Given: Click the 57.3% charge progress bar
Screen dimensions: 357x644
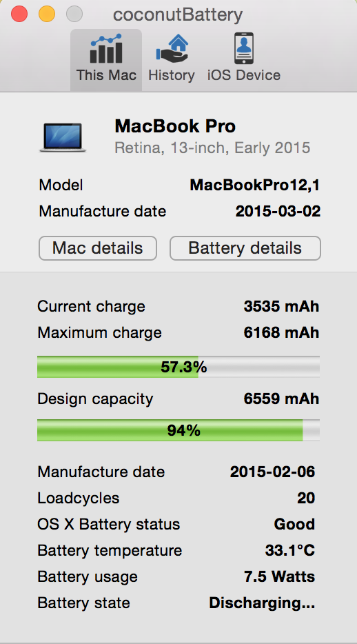Looking at the screenshot, I should point(178,367).
